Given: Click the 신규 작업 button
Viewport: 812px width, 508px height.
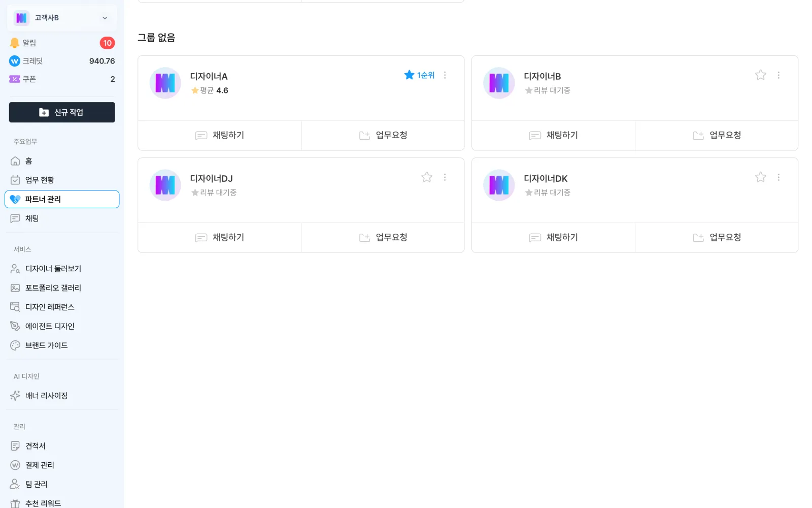Looking at the screenshot, I should [62, 112].
